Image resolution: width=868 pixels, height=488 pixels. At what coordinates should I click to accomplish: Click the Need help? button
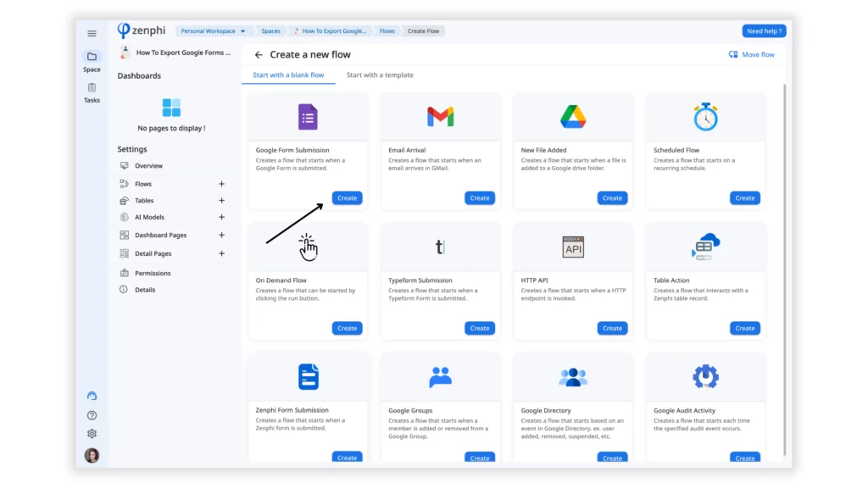click(764, 31)
